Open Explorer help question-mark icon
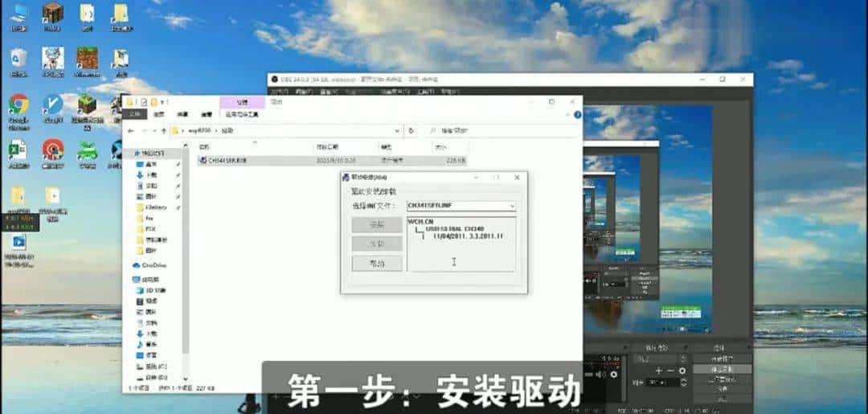The width and height of the screenshot is (868, 414). 577,115
